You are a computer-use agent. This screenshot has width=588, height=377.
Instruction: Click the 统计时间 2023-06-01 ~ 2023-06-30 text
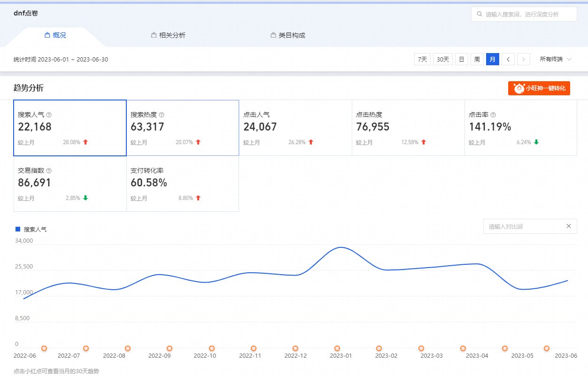click(61, 60)
